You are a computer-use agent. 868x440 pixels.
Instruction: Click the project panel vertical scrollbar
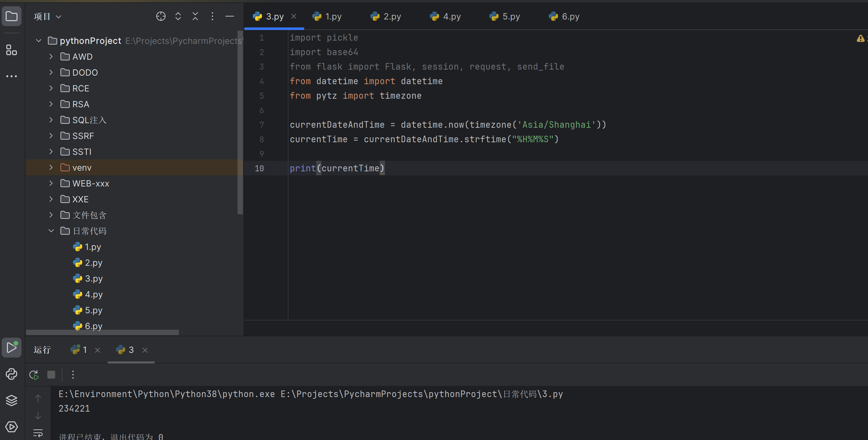pyautogui.click(x=240, y=122)
